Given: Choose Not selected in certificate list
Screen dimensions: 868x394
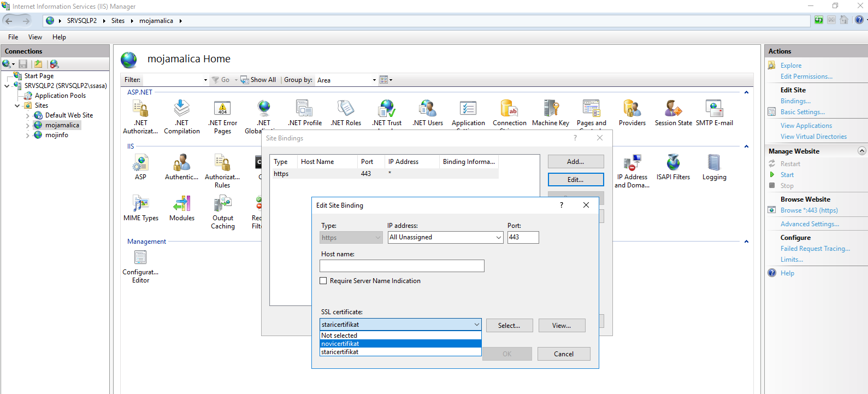Looking at the screenshot, I should 400,336.
